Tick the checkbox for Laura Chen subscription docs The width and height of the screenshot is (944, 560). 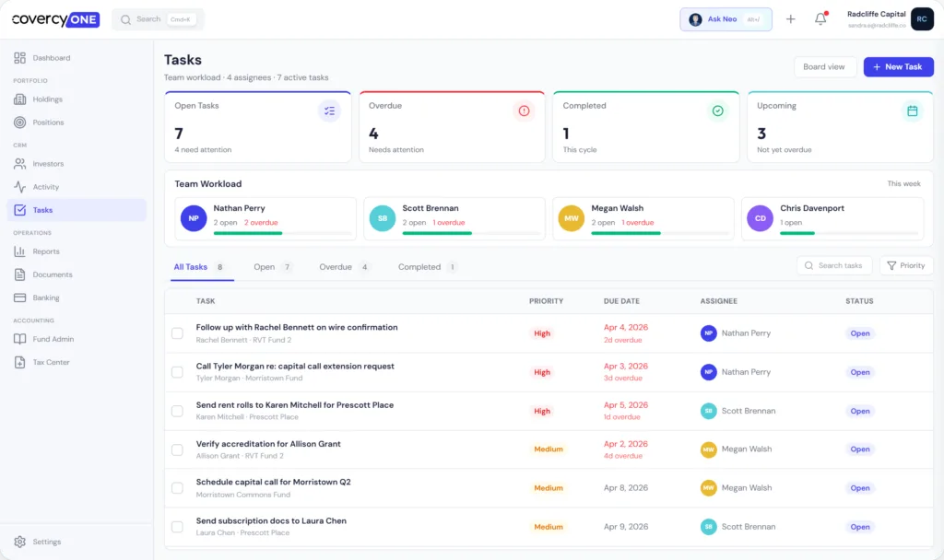pos(177,527)
